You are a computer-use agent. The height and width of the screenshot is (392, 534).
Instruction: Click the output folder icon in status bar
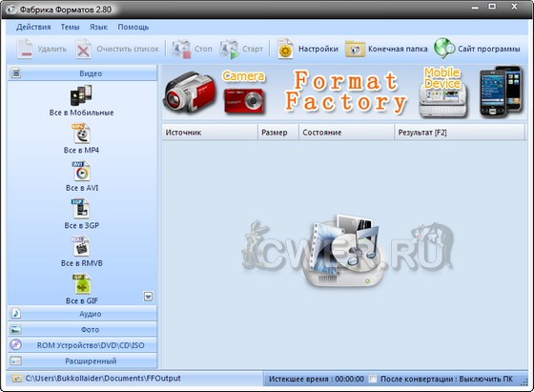tap(16, 379)
